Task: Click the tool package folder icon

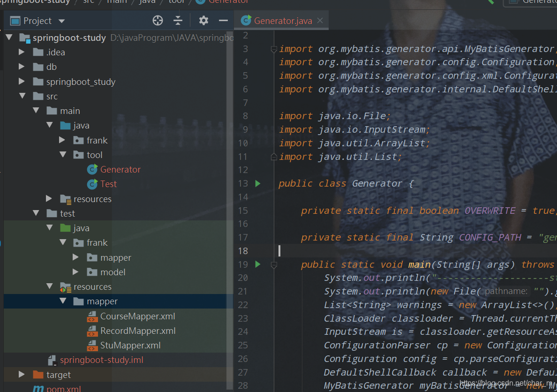Action: coord(78,155)
